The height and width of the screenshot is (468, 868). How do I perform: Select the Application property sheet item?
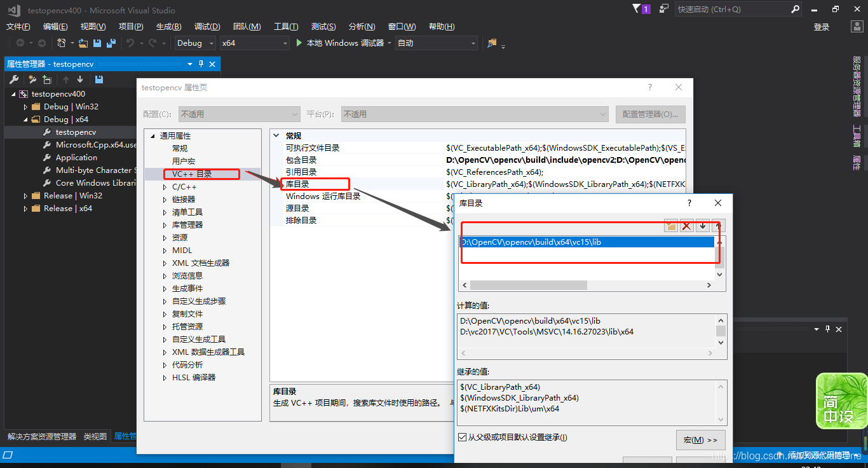76,158
